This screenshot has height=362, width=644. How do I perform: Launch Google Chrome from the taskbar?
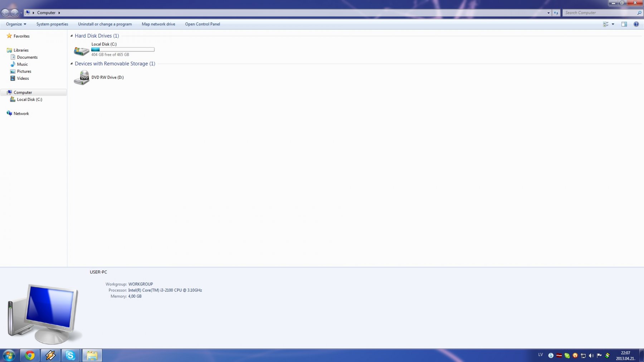point(30,355)
